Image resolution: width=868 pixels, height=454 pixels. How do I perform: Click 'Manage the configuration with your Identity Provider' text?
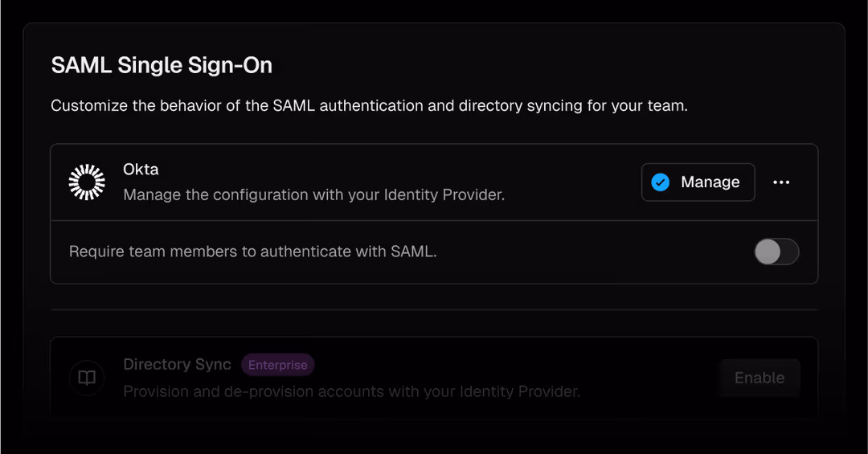(313, 194)
